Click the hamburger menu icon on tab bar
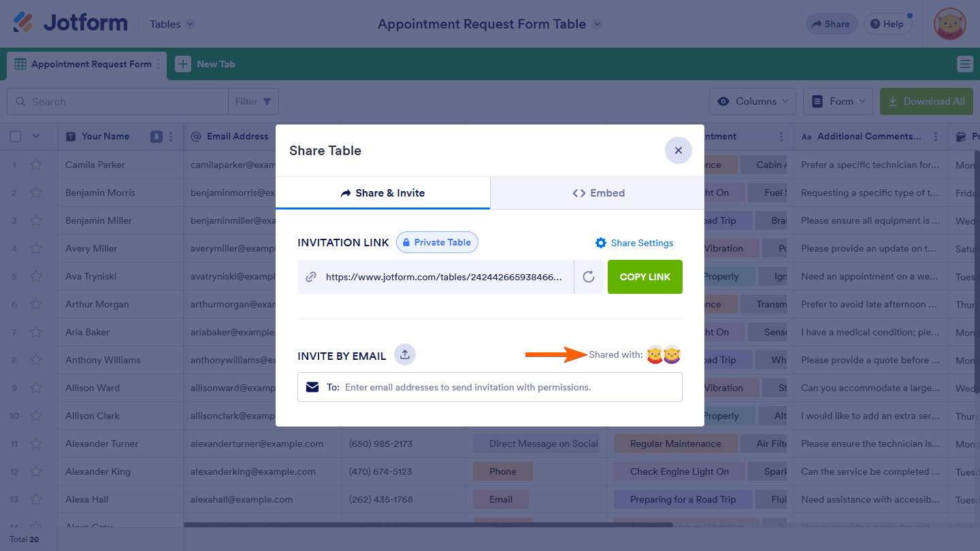Image resolution: width=980 pixels, height=551 pixels. (x=964, y=64)
